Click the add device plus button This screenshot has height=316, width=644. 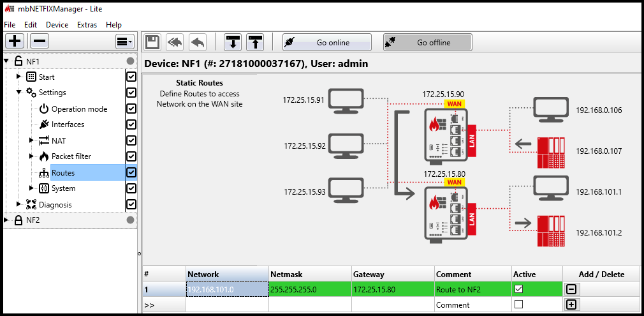15,41
